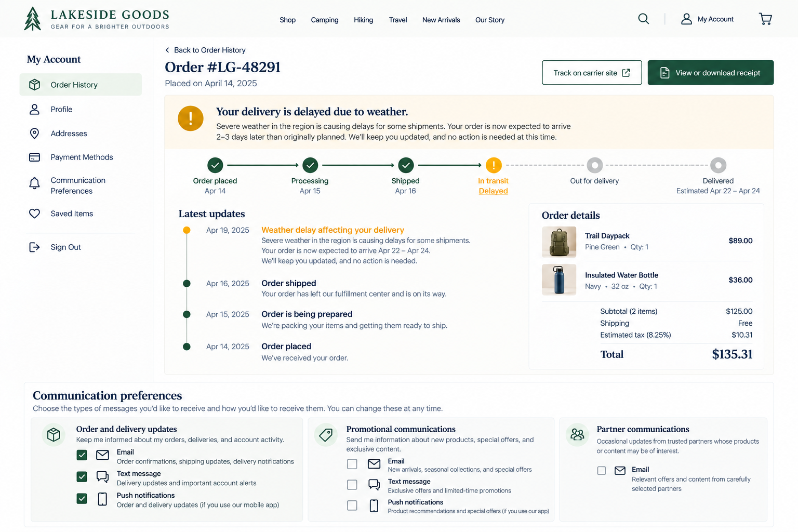Uncheck Push notifications for order updates

(x=82, y=499)
